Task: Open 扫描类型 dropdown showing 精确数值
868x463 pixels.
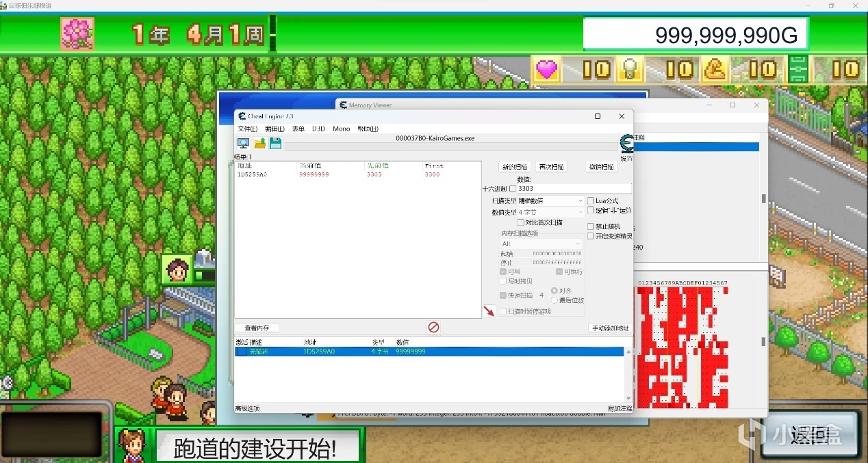Action: click(x=551, y=201)
